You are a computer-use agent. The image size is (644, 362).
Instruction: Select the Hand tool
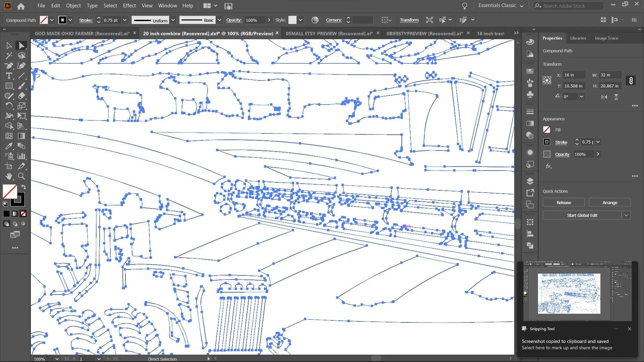point(9,176)
